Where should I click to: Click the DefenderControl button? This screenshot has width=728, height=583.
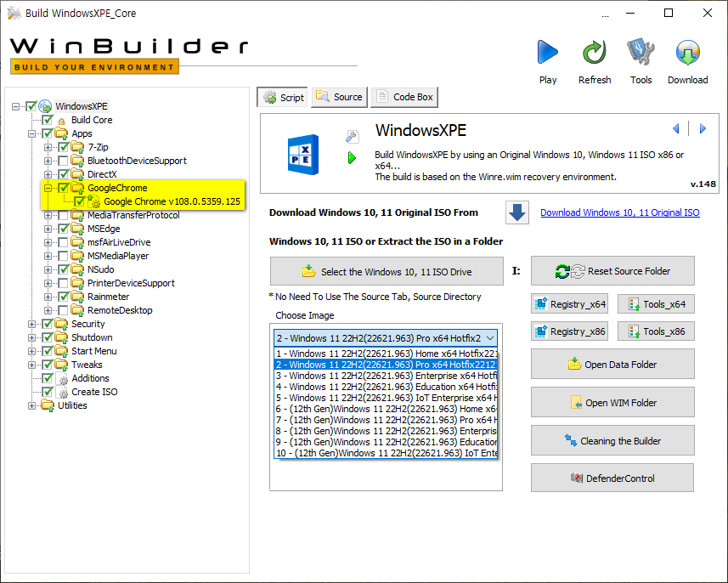pos(612,478)
